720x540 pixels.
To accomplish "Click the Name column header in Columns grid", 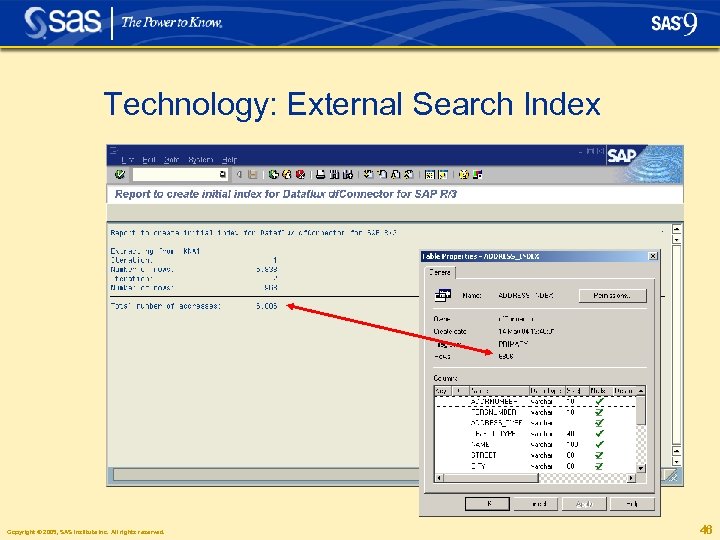I will [x=499, y=391].
